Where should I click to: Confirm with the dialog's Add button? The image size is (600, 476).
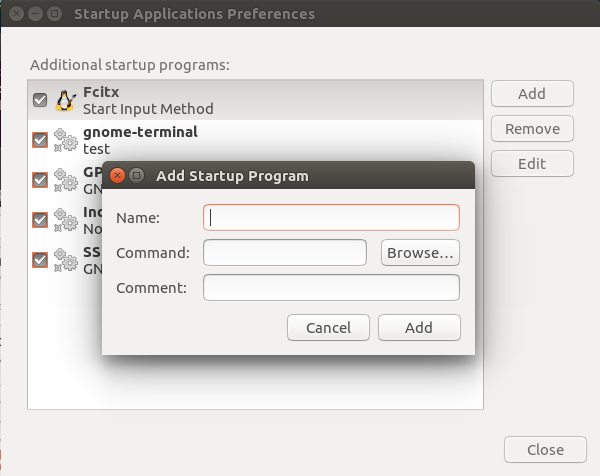tap(419, 328)
